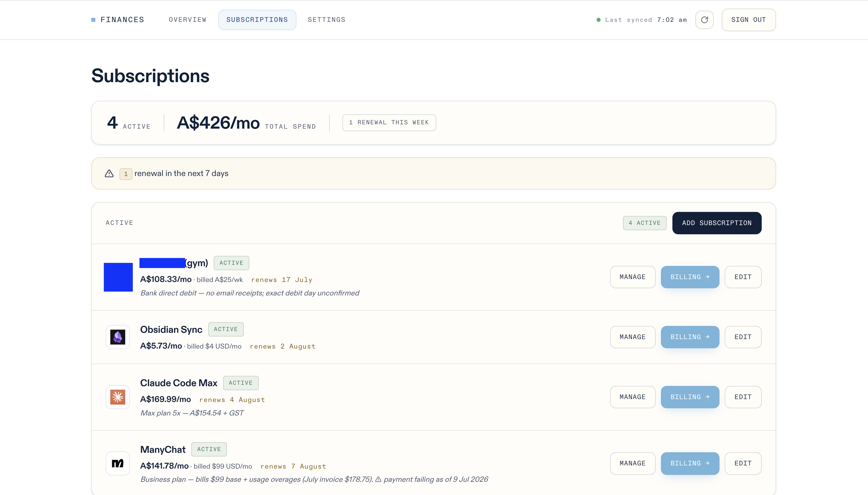Viewport: 868px width, 495px height.
Task: Click the warning triangle in renewal alert
Action: tap(109, 173)
